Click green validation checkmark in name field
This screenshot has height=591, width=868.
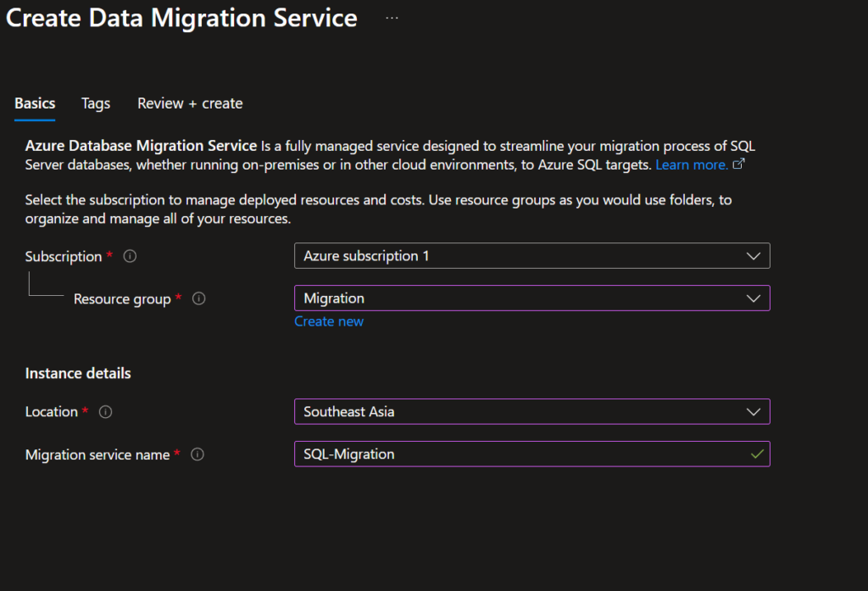(x=756, y=454)
